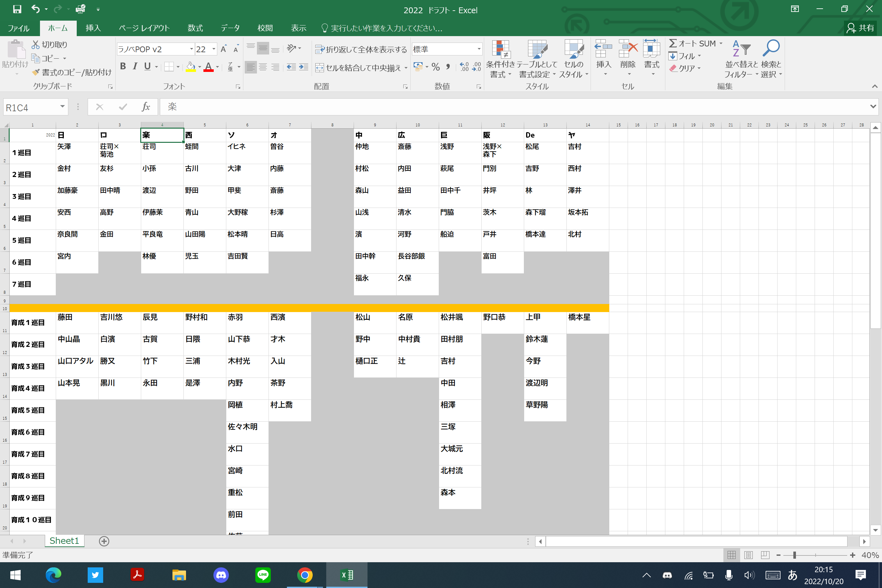Click the 共有 share button
The image size is (882, 588).
(x=861, y=28)
